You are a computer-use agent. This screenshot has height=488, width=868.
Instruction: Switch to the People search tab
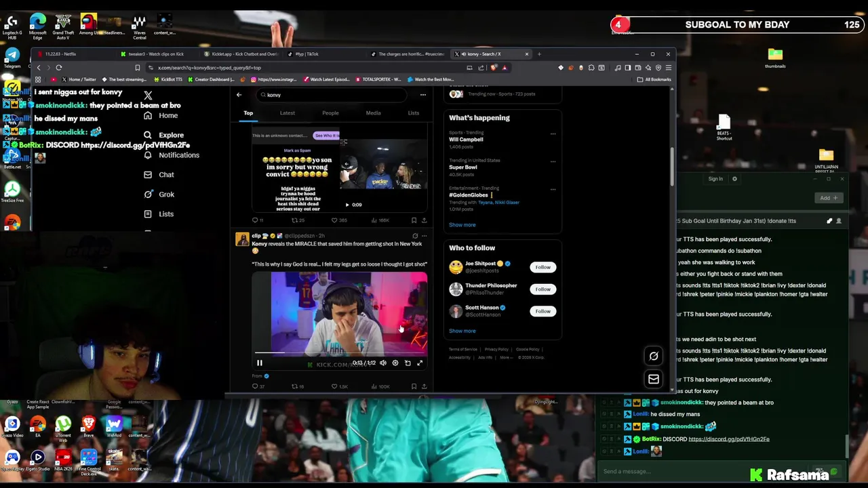tap(330, 113)
